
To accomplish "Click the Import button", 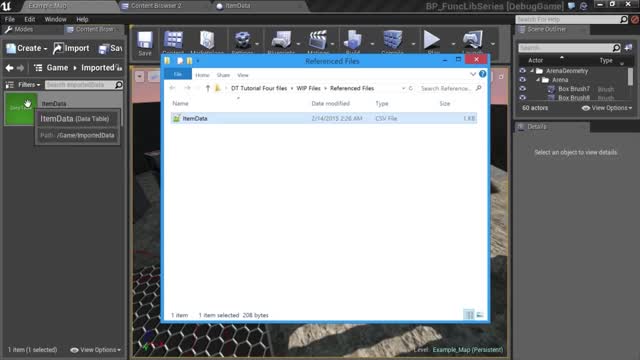I will (x=71, y=48).
